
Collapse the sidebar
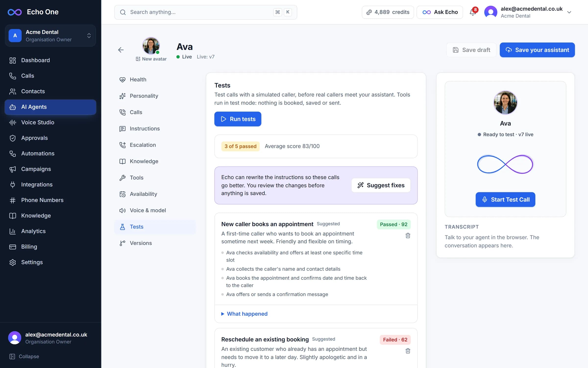[24, 356]
